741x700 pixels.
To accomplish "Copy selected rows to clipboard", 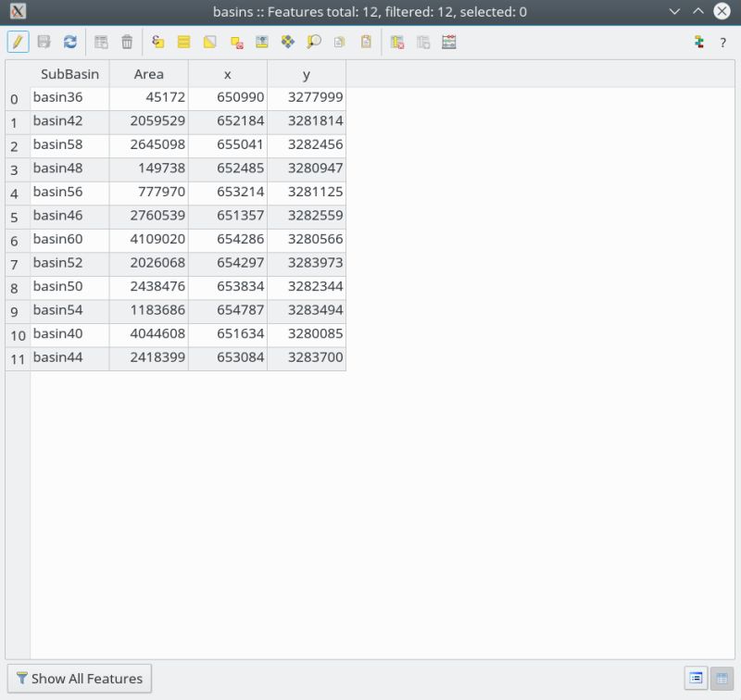I will (x=338, y=42).
